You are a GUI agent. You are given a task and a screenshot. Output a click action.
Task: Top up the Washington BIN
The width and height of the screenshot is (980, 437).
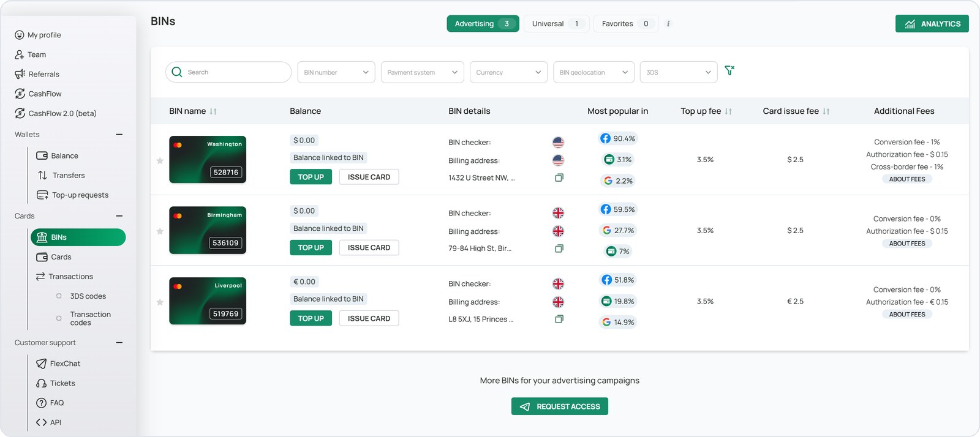click(x=311, y=177)
